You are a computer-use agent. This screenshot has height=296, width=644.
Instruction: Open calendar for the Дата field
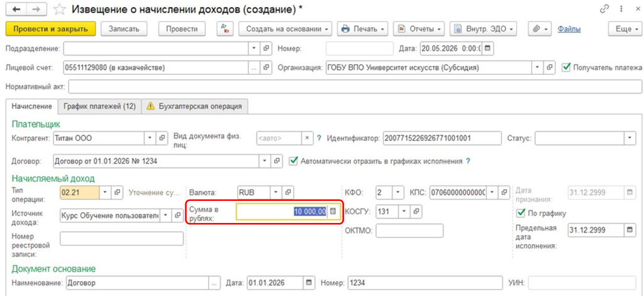[x=488, y=48]
